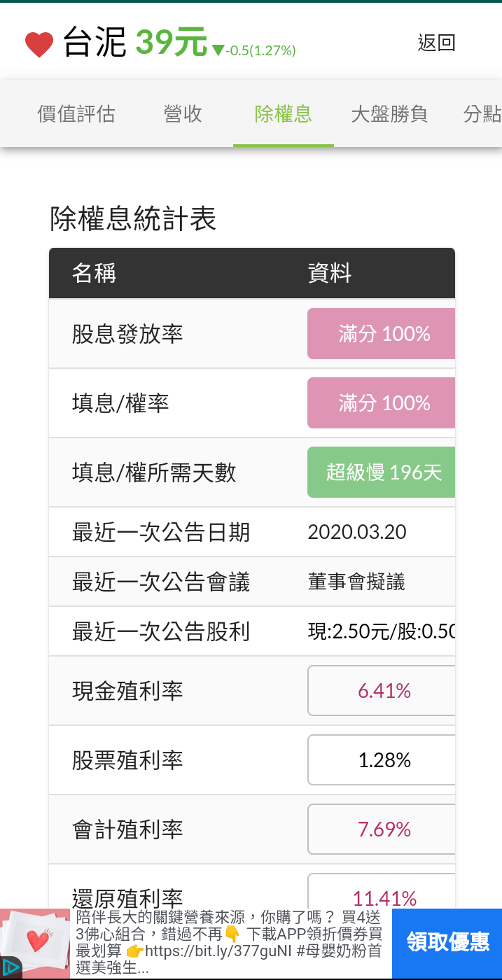
Task: Click the 6.41% cash yield box
Action: (382, 691)
